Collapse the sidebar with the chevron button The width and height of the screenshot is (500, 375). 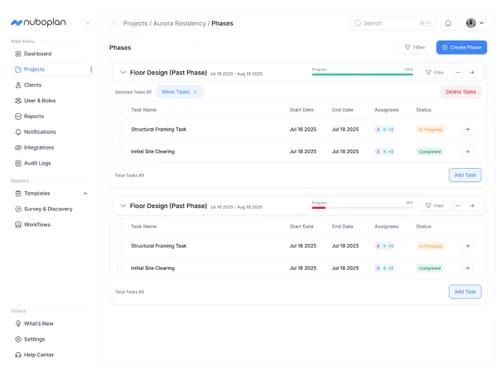click(x=88, y=23)
